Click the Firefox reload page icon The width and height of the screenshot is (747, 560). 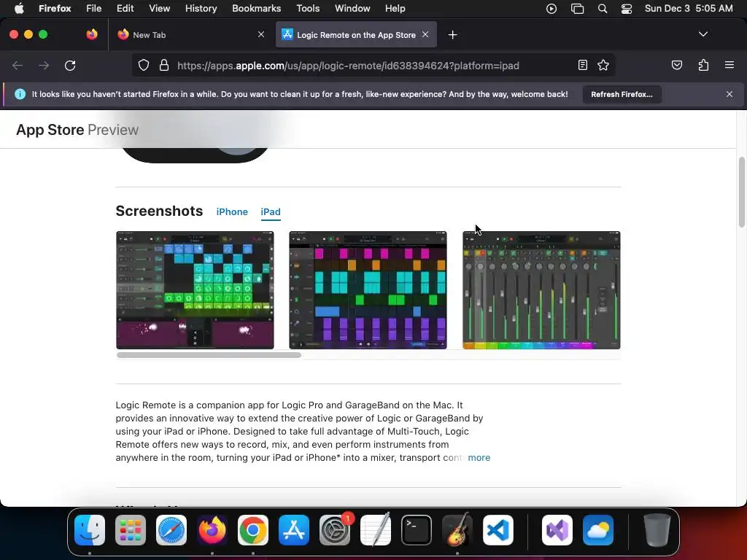(x=70, y=65)
